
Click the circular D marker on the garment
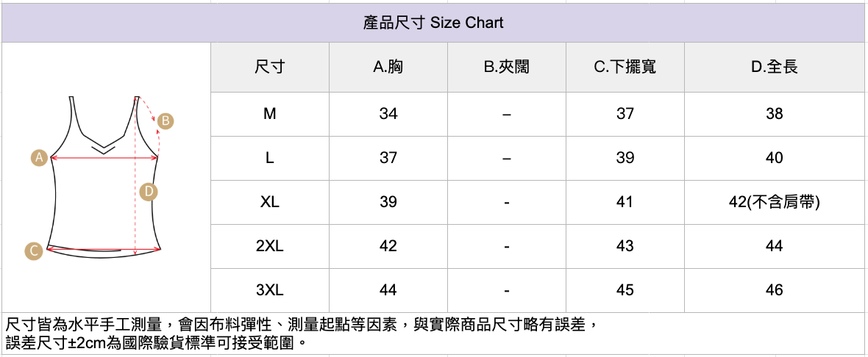point(149,192)
